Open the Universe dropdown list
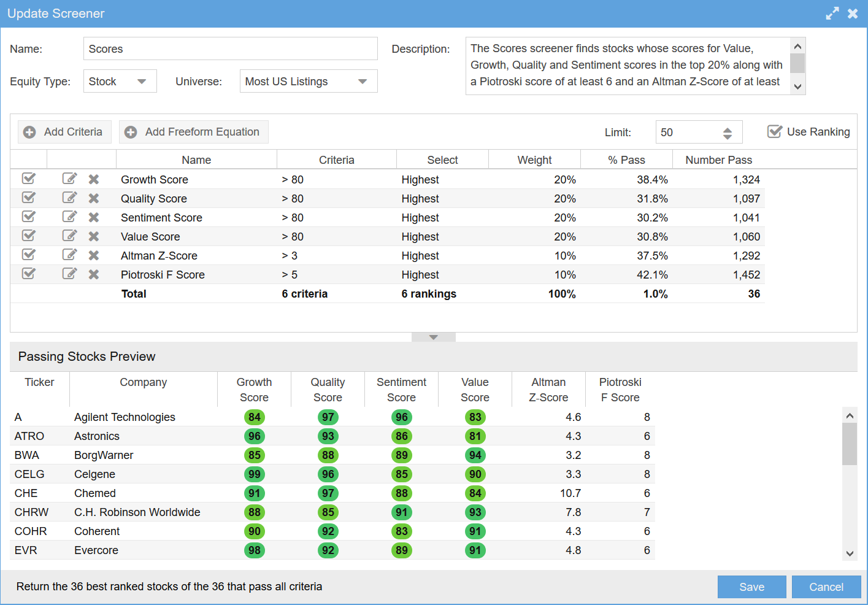 coord(308,81)
